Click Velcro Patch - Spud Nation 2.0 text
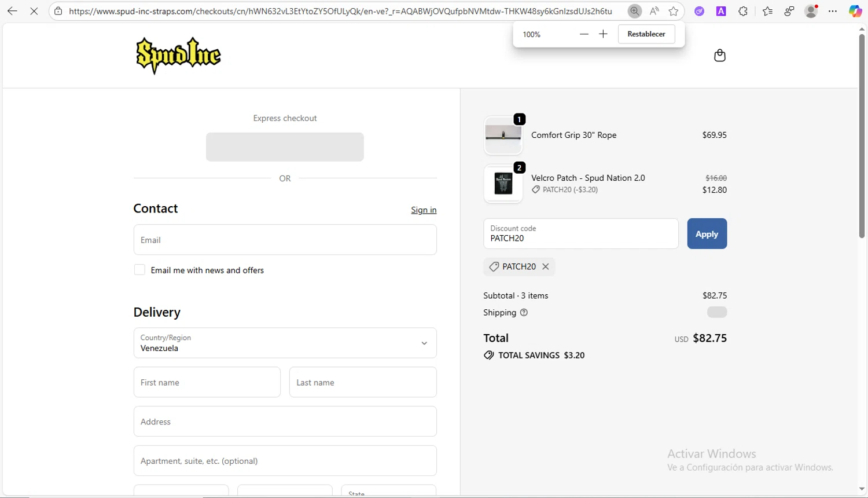Viewport: 868px width, 498px height. click(x=588, y=178)
